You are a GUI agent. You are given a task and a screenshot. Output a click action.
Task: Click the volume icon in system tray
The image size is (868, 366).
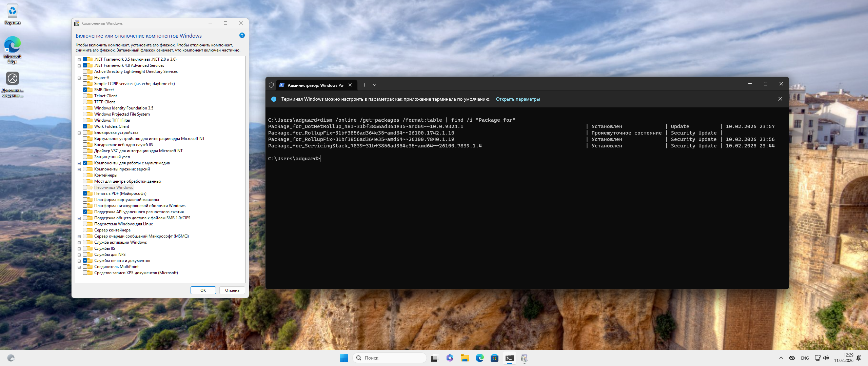pyautogui.click(x=826, y=358)
